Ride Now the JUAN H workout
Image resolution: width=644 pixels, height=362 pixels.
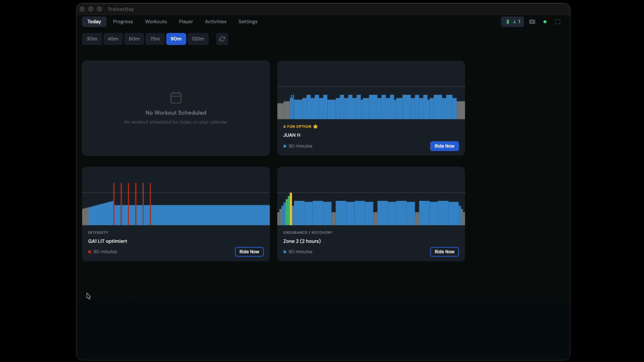click(444, 146)
